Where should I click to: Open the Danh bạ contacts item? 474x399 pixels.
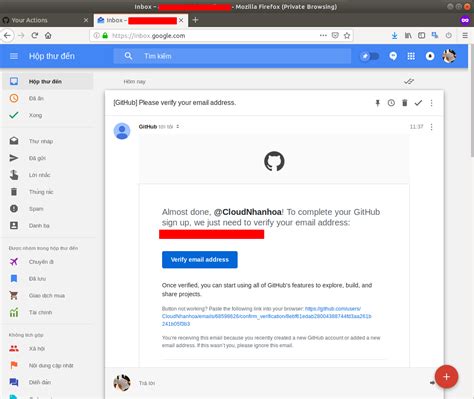(x=48, y=226)
